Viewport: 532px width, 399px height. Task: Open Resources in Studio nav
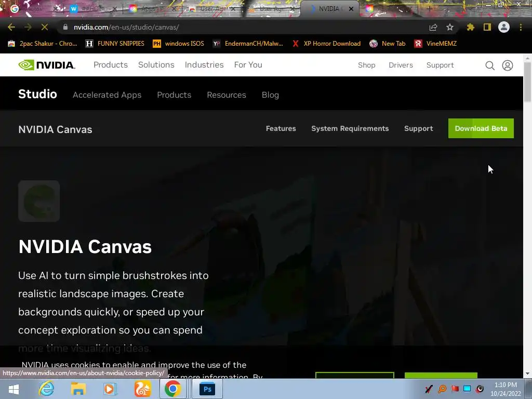coord(227,95)
